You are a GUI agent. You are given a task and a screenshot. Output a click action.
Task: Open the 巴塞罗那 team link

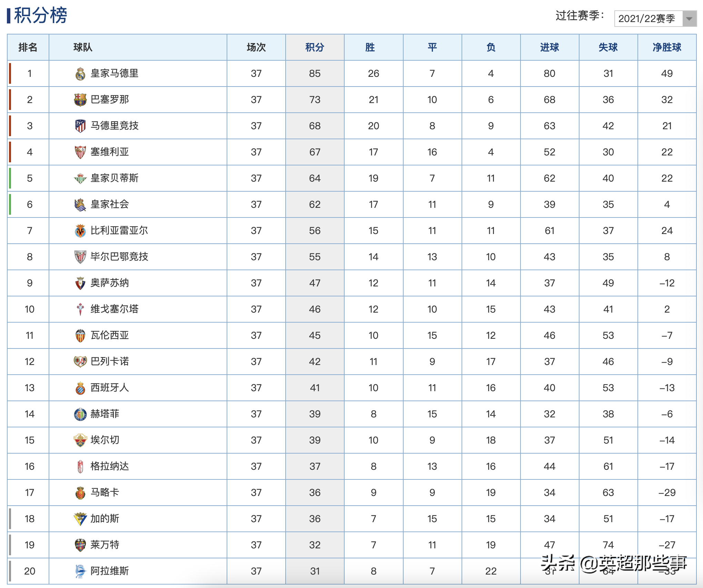pyautogui.click(x=110, y=100)
